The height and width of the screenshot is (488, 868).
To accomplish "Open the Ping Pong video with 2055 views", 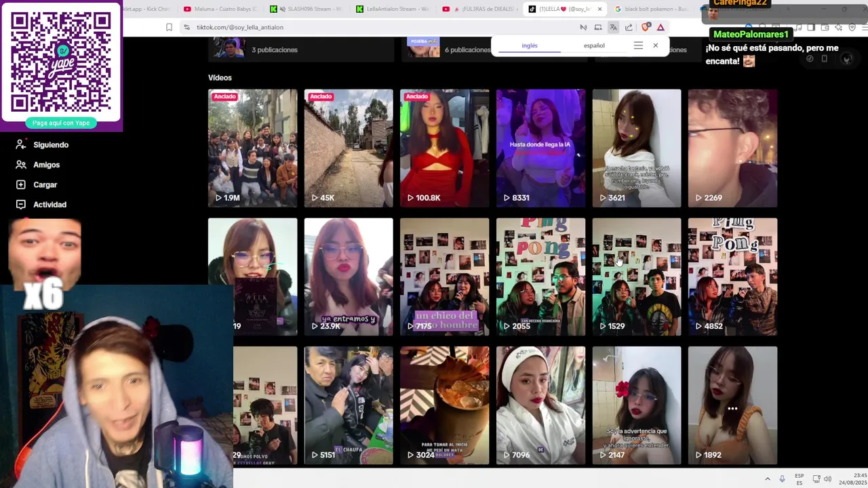I will 540,277.
